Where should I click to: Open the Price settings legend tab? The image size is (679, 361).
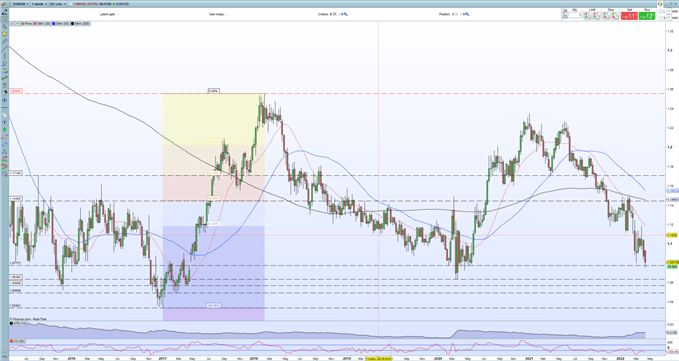[26, 24]
